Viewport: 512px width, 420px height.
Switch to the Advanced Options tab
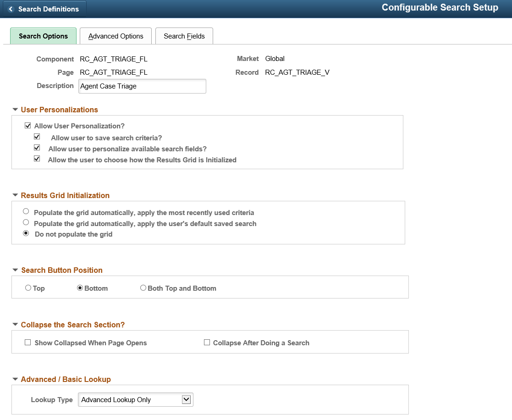[x=116, y=36]
